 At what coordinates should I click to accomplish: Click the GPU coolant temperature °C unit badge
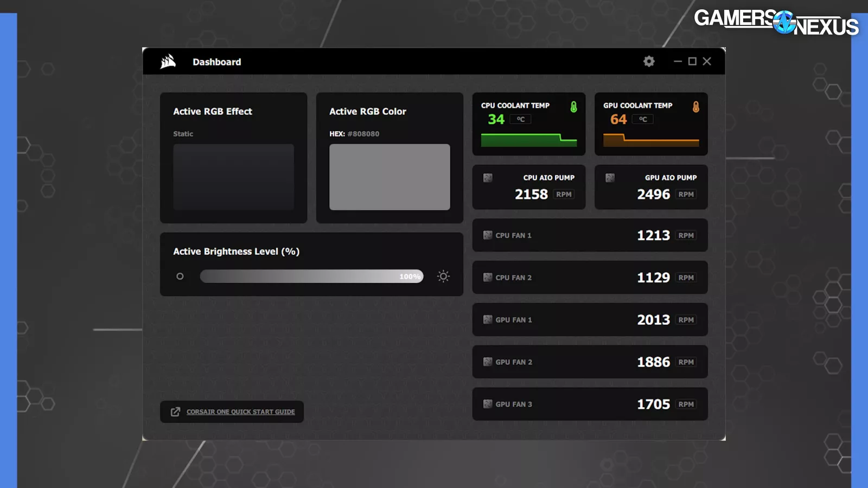click(x=643, y=119)
